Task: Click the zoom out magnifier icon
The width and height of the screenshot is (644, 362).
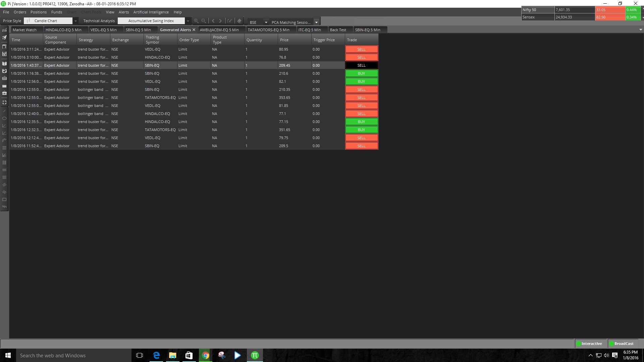Action: pos(204,21)
